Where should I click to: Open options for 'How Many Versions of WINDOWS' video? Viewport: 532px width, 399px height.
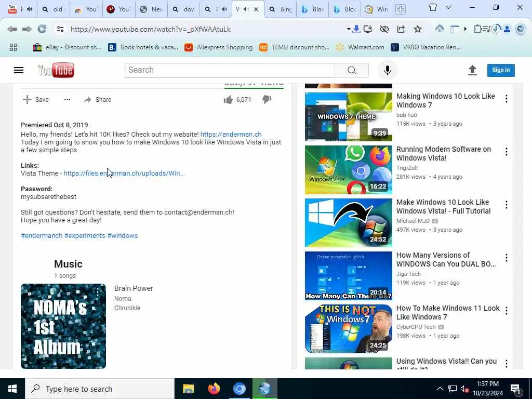pyautogui.click(x=506, y=258)
